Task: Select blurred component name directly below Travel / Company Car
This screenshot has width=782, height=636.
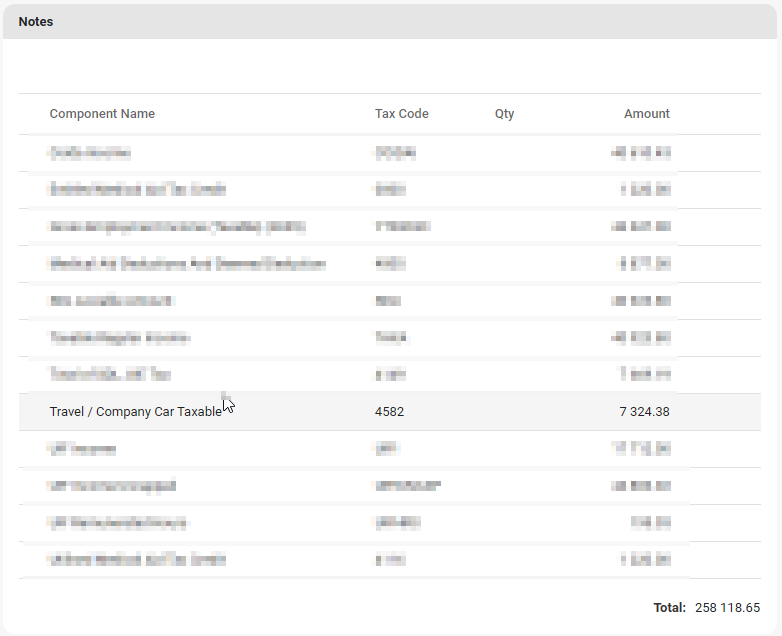Action: click(x=82, y=449)
